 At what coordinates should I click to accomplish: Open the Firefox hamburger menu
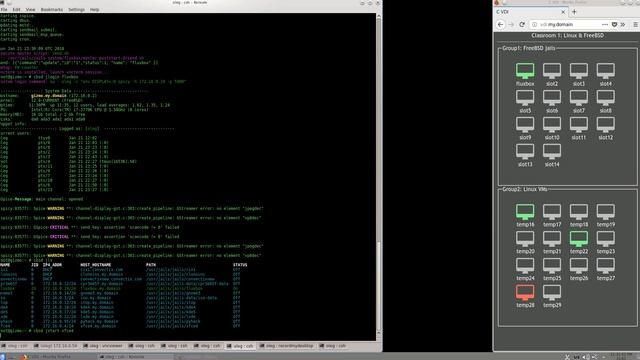[636, 24]
